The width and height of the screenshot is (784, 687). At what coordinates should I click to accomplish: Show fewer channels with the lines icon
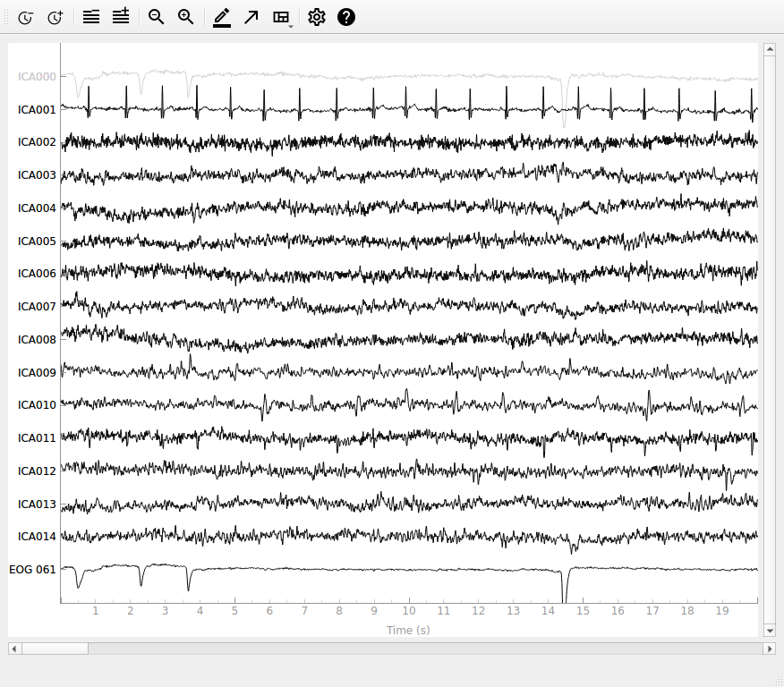(x=91, y=18)
